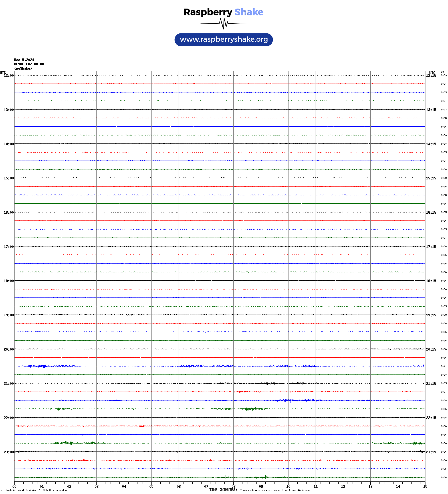Click the left 15:00 time label

click(x=9, y=178)
